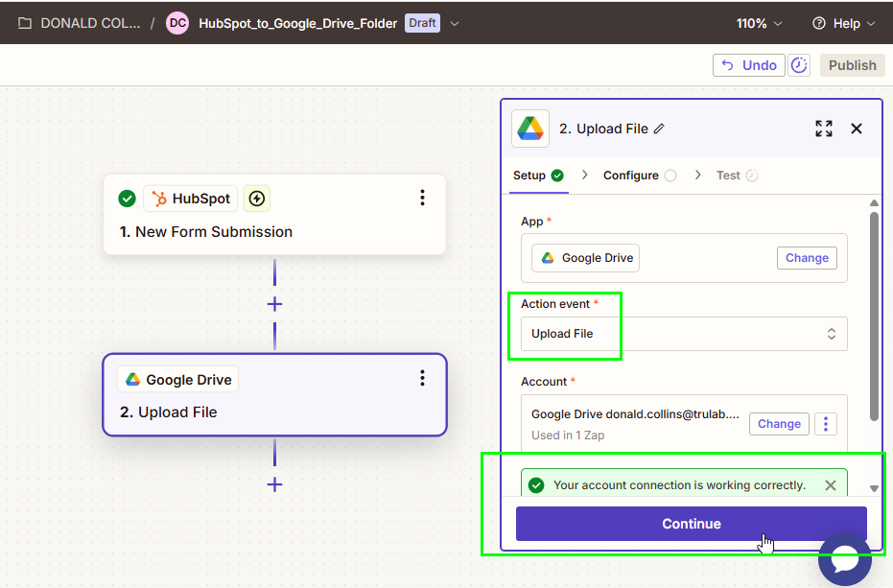Open the DONALD COL... folder breadcrumb
893x588 pixels.
(x=90, y=23)
